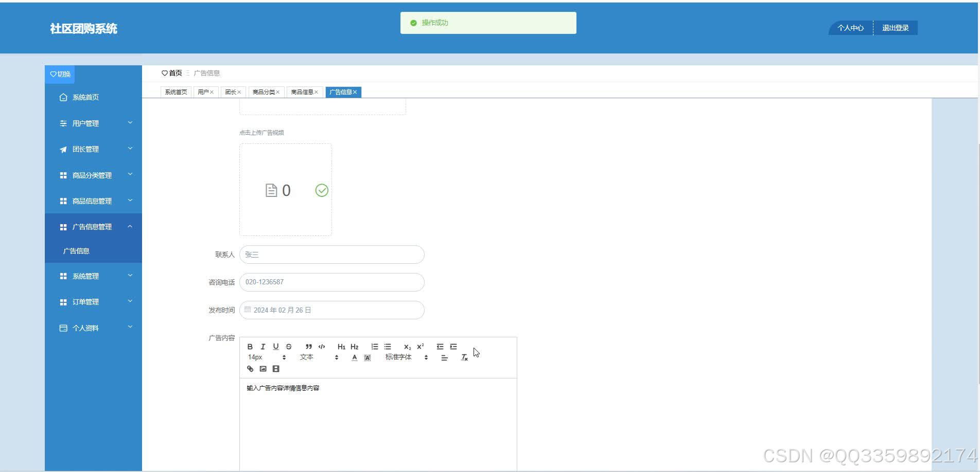980x472 pixels.
Task: Click the 咨询电话 input field
Action: (332, 282)
